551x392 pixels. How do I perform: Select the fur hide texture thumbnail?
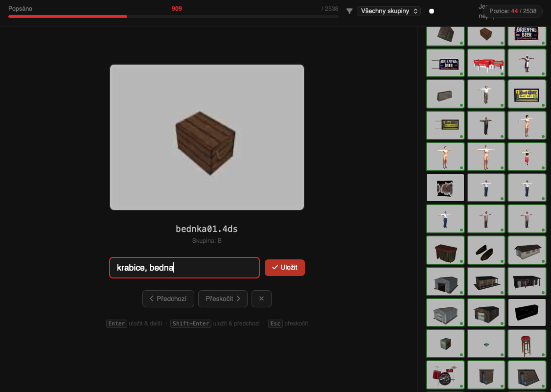(445, 188)
